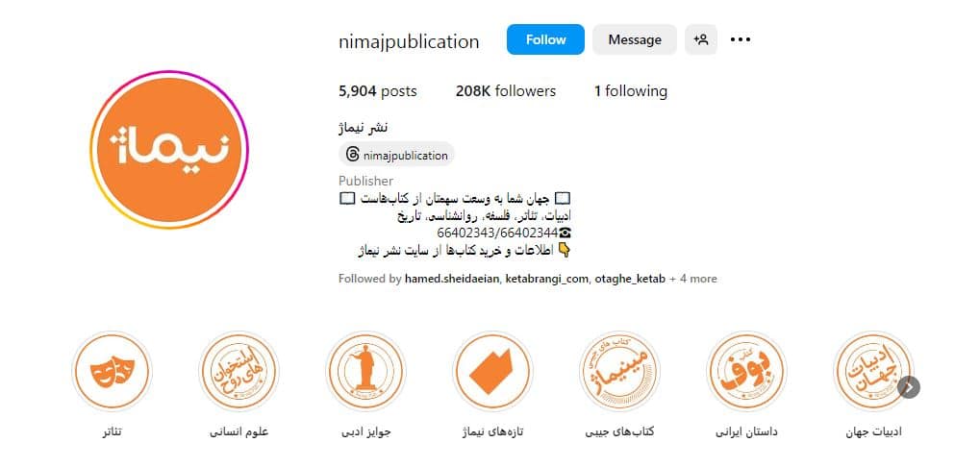Expand the + 4 more followers link
Screen dimensions: 980x467
click(x=693, y=279)
